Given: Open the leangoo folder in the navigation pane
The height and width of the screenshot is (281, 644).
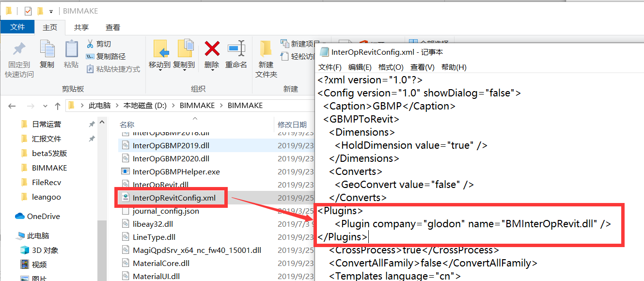Looking at the screenshot, I should tap(47, 197).
